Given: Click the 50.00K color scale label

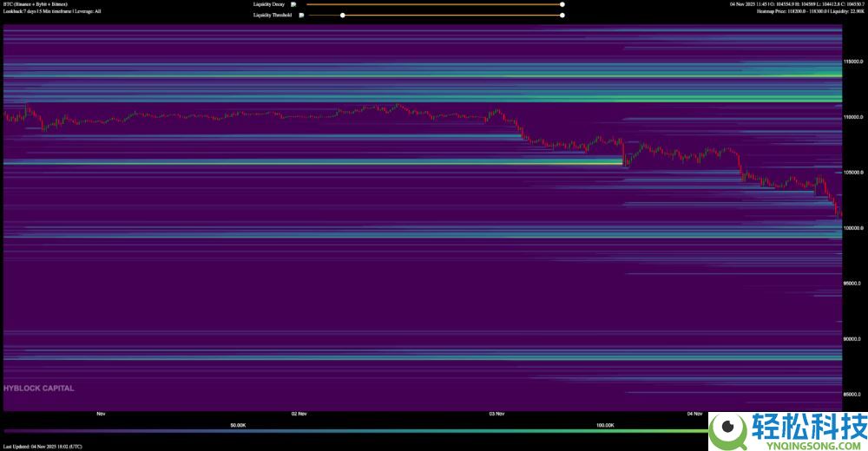Looking at the screenshot, I should click(x=238, y=425).
